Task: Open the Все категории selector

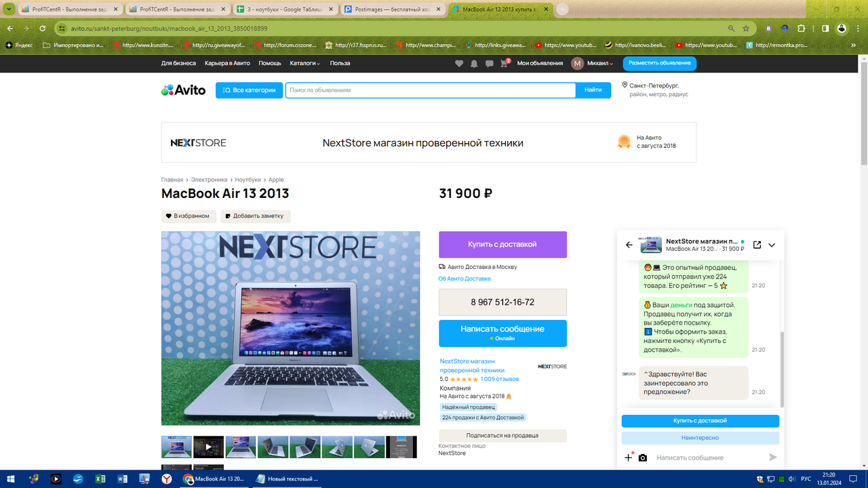Action: (249, 89)
